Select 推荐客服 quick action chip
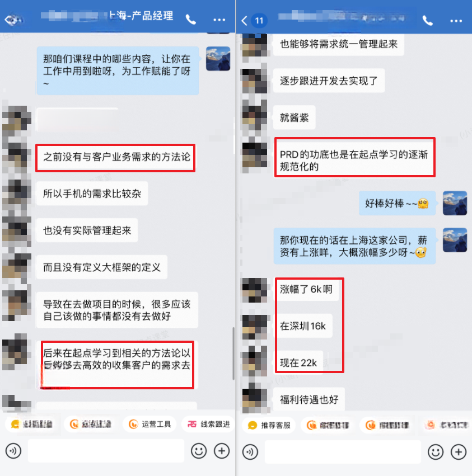Screen dimensions: 472x476 269,425
